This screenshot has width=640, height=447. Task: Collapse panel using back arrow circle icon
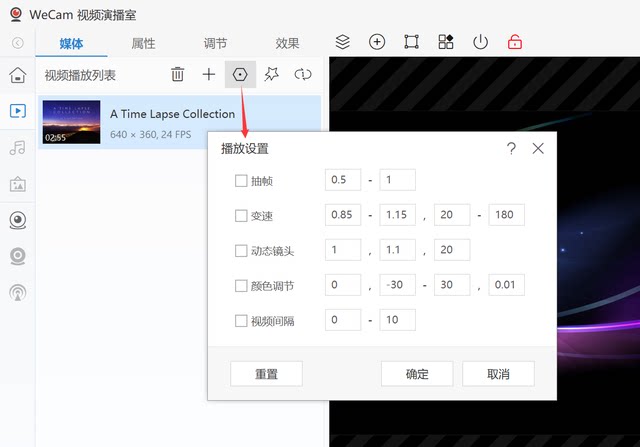(18, 43)
